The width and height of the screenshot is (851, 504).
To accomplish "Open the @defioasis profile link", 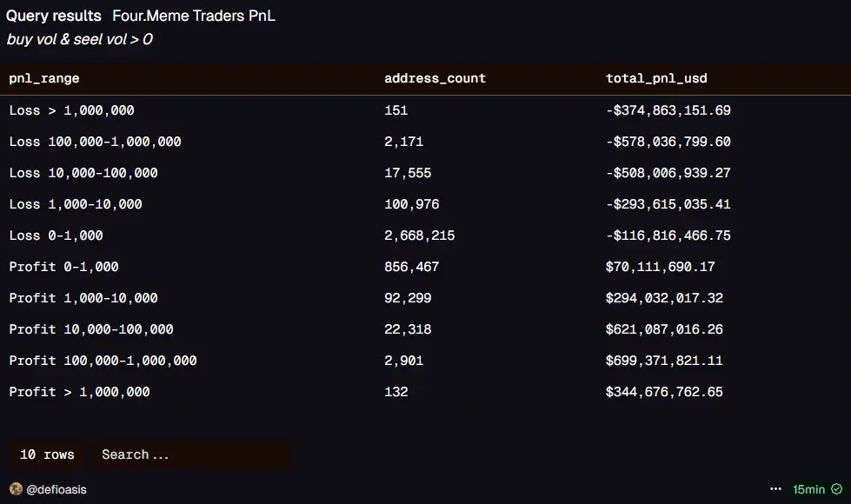I will click(57, 489).
